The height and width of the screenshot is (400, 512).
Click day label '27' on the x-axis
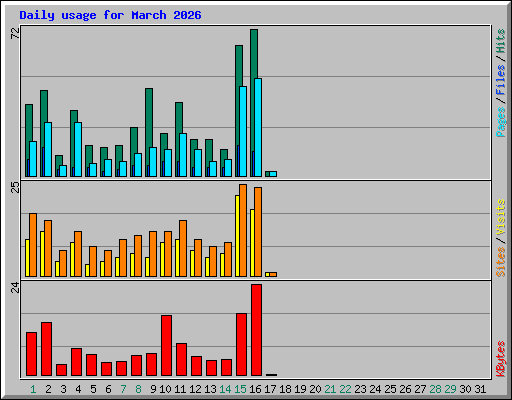420,389
